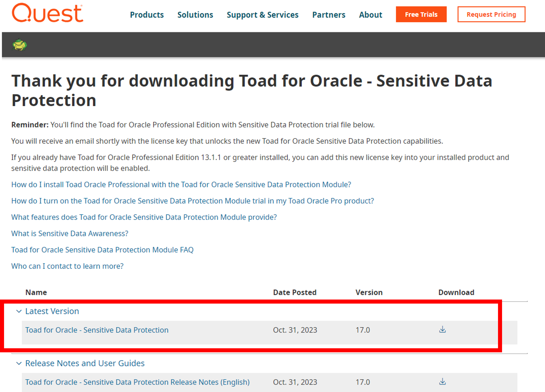Open link about turning on module trial

[x=192, y=201]
